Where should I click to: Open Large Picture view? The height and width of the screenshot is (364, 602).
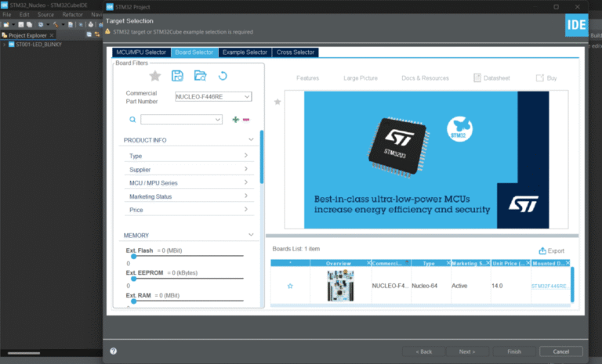click(361, 77)
